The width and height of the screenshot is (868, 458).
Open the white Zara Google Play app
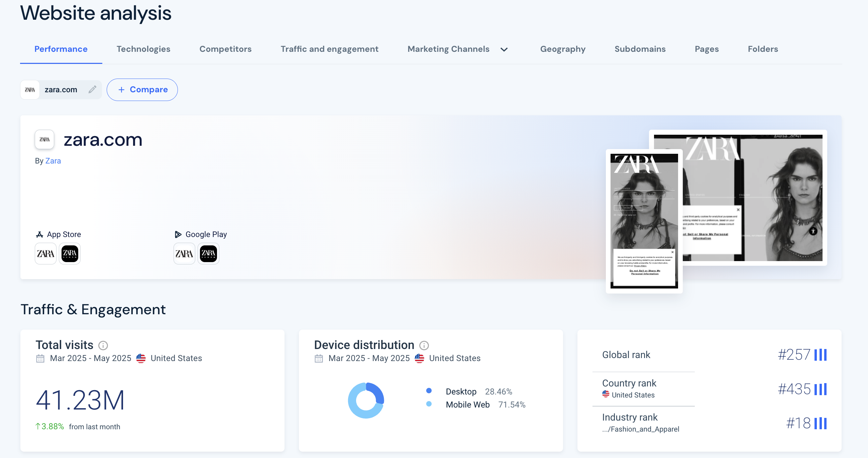click(184, 253)
